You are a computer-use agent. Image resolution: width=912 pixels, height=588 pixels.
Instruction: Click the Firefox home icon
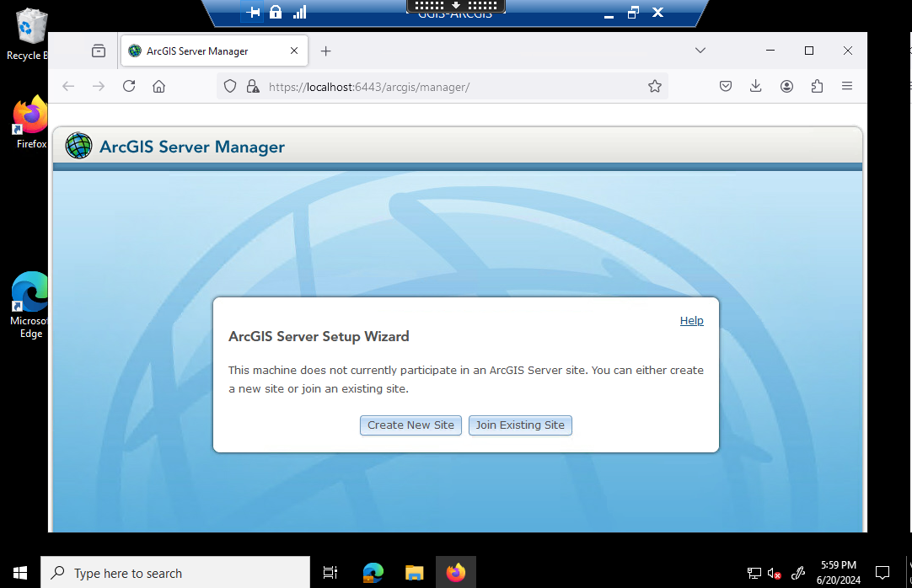coord(158,86)
